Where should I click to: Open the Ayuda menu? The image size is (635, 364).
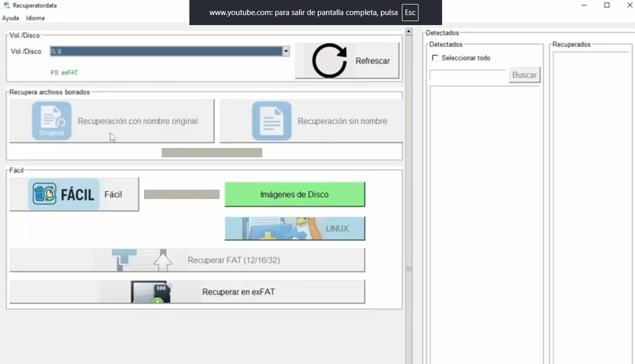[11, 18]
